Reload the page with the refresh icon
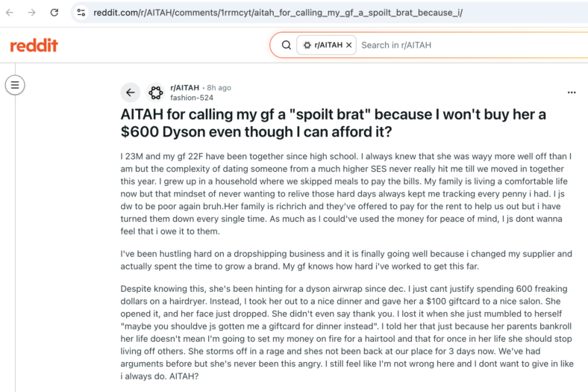The width and height of the screenshot is (588, 392). [54, 13]
